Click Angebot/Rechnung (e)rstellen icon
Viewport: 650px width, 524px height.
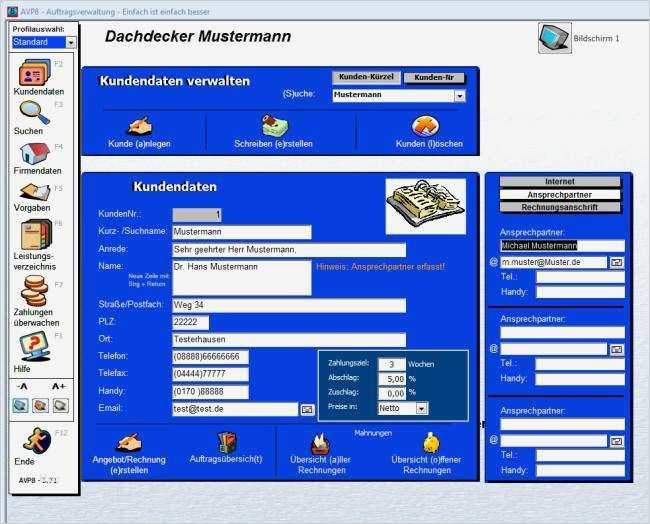(x=130, y=442)
